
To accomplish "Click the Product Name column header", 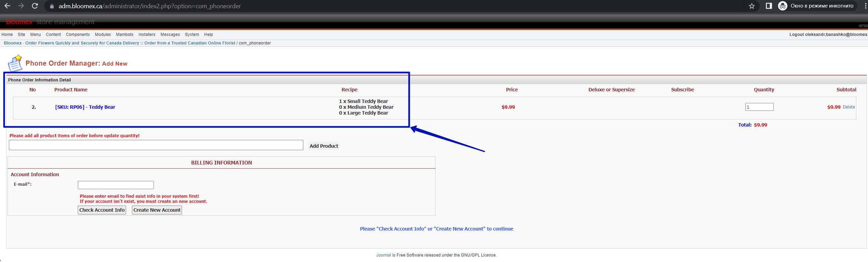I will 71,90.
